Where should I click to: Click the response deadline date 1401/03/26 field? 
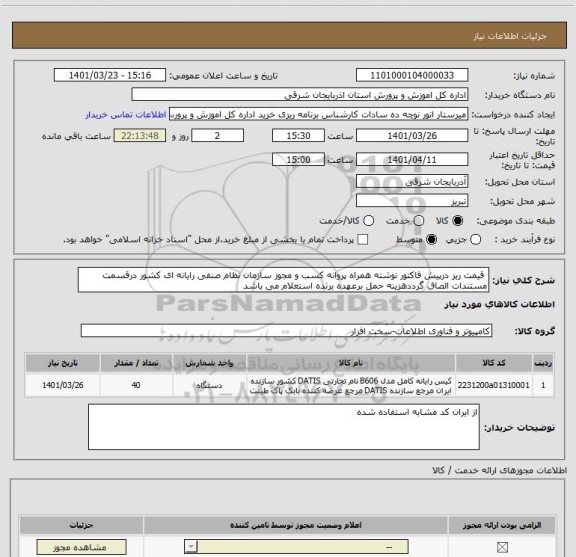point(412,136)
